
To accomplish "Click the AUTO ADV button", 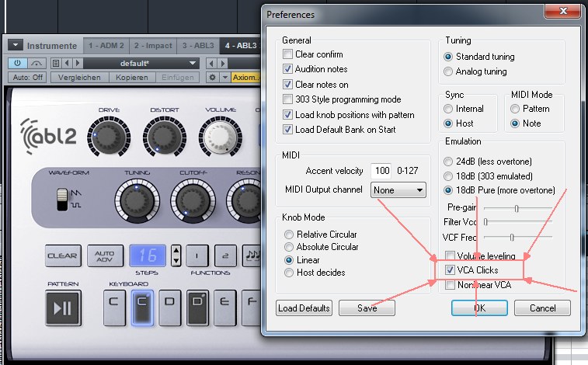I will click(x=105, y=255).
